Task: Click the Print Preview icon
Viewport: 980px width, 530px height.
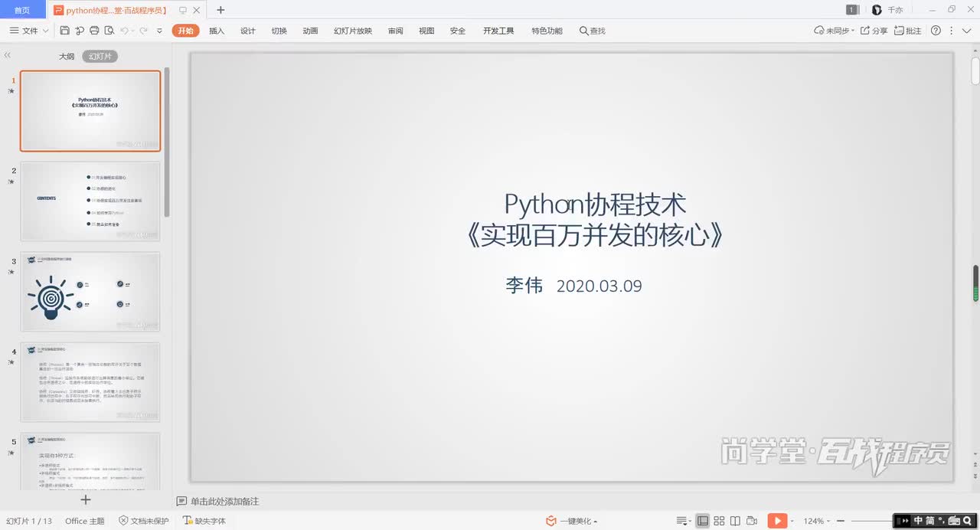Action: [x=109, y=31]
